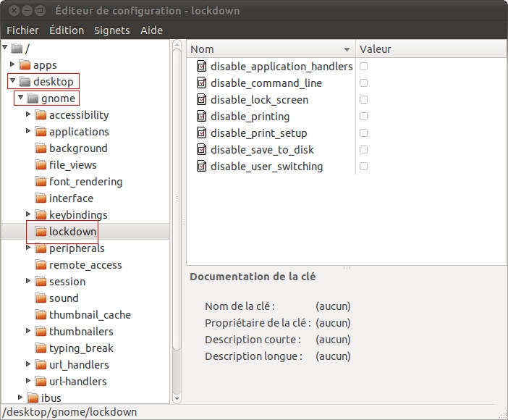This screenshot has height=420, width=508.
Task: Select the url-handlers tree row
Action: pos(85,382)
